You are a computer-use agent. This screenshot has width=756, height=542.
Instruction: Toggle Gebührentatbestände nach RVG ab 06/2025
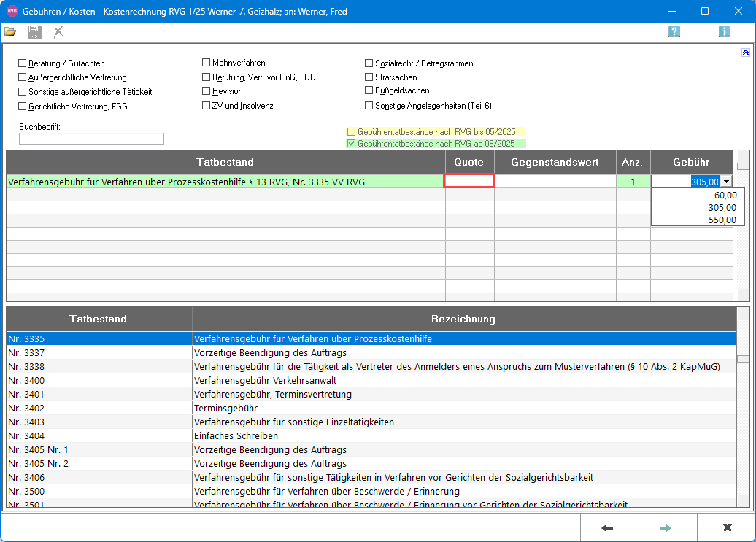click(x=352, y=143)
